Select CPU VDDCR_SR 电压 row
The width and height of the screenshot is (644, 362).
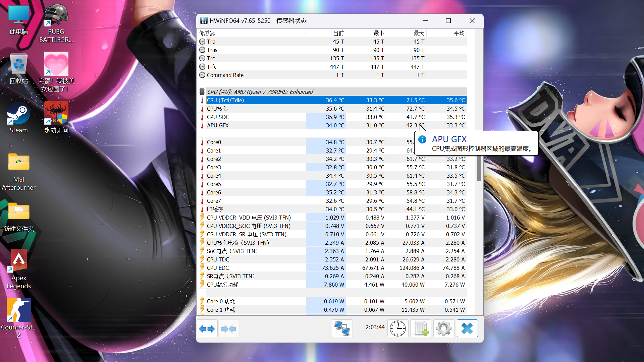coord(332,234)
